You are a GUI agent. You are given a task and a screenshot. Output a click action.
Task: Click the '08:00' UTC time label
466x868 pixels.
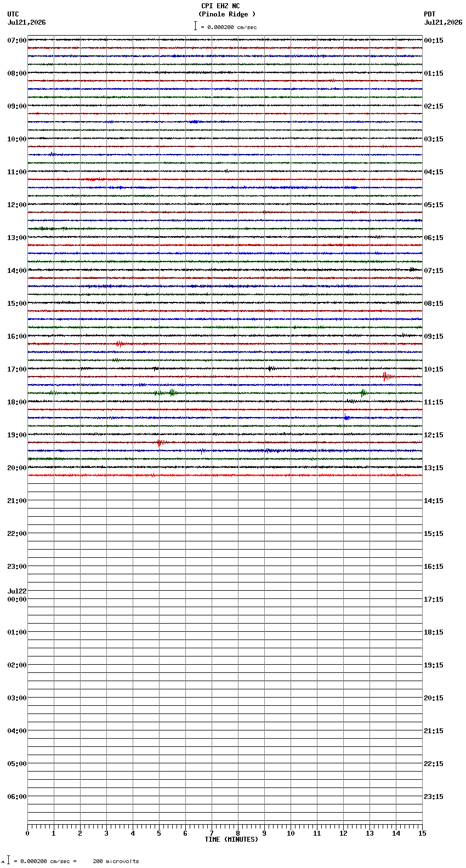click(17, 73)
